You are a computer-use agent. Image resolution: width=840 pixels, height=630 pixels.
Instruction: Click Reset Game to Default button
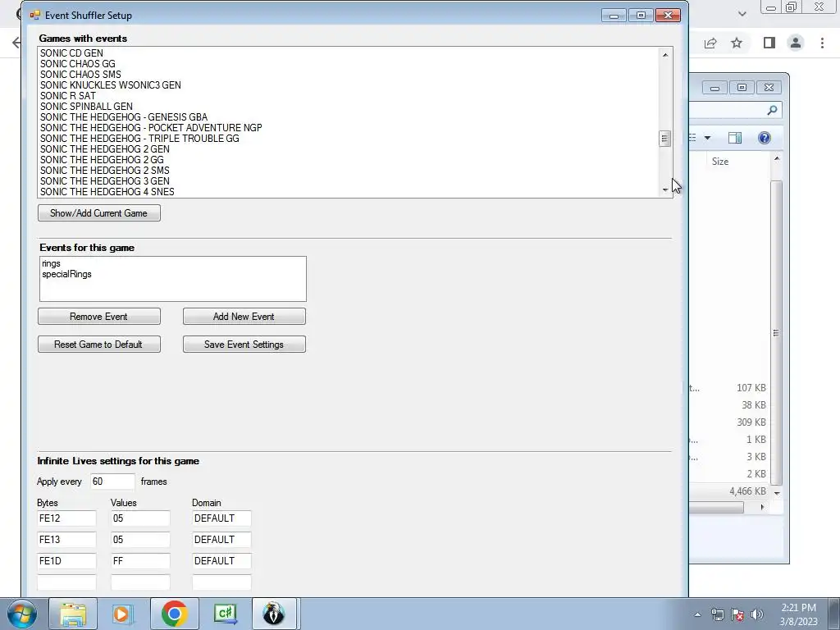click(99, 345)
